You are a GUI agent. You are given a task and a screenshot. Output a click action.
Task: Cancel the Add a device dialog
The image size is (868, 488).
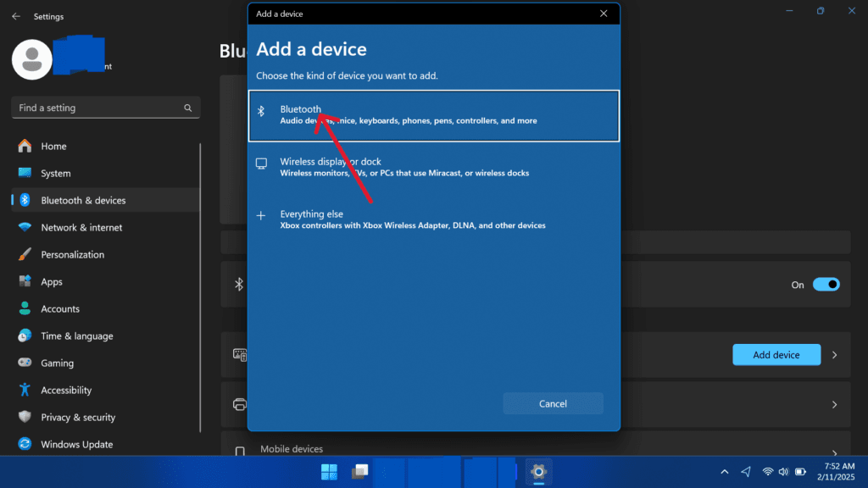coord(553,403)
